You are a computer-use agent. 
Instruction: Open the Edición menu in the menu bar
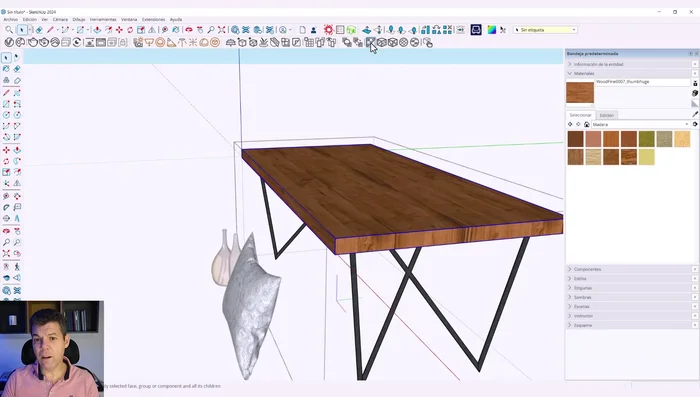(x=30, y=20)
